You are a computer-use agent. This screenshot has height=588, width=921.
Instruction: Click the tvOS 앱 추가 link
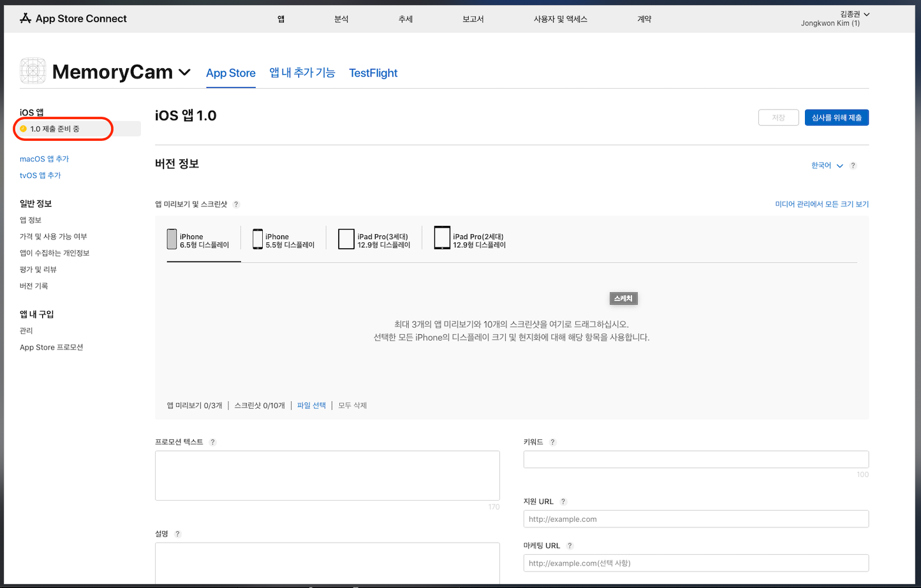coord(40,176)
